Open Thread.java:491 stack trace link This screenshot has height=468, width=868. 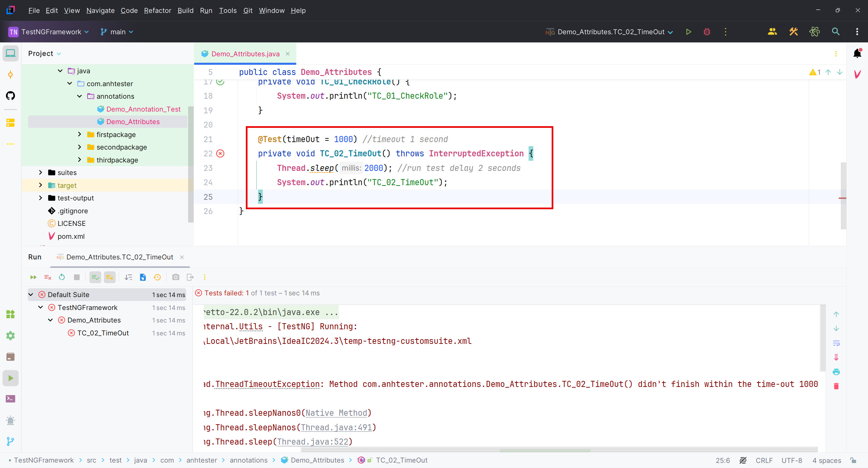tap(336, 427)
